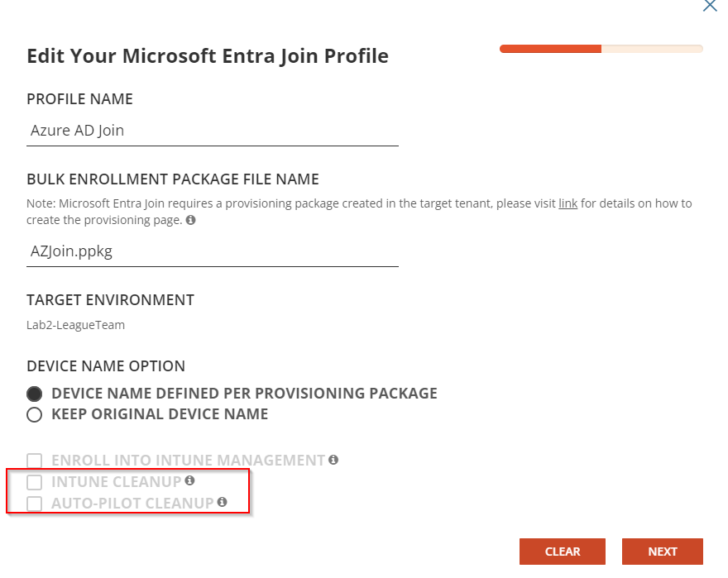Image resolution: width=728 pixels, height=578 pixels.
Task: Open the provisioning package details link
Action: click(x=568, y=203)
